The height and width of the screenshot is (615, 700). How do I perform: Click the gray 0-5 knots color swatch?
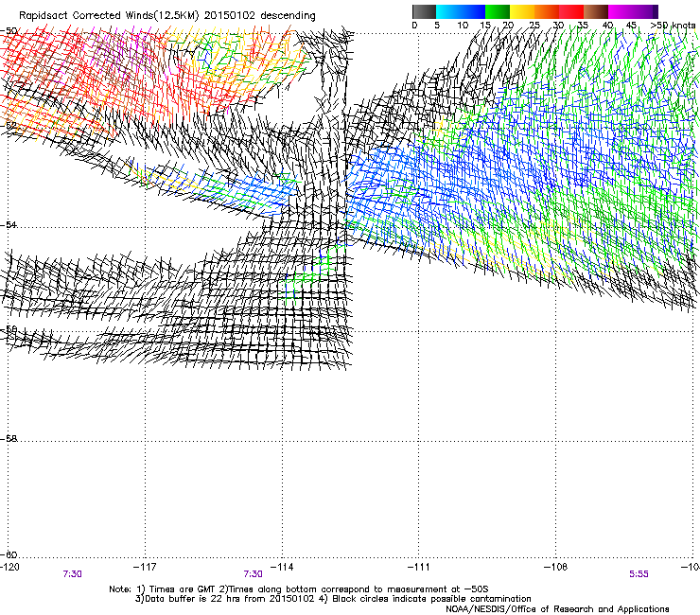coord(424,11)
